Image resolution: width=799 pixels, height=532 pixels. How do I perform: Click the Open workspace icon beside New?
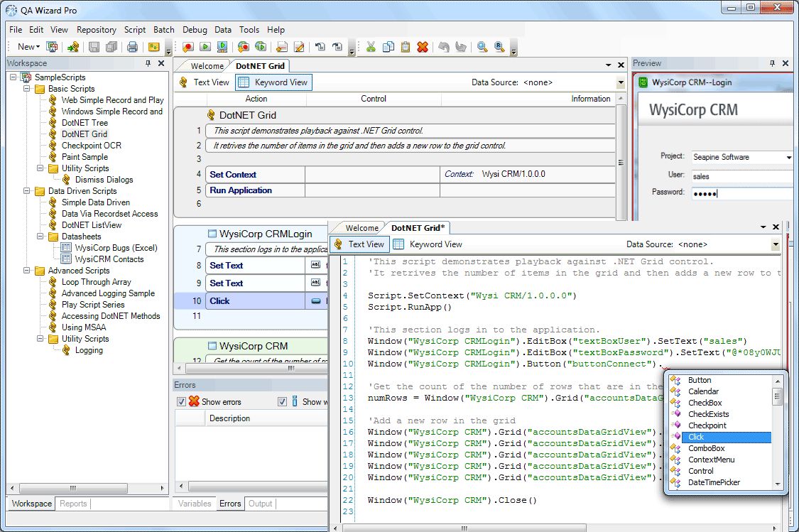point(52,47)
